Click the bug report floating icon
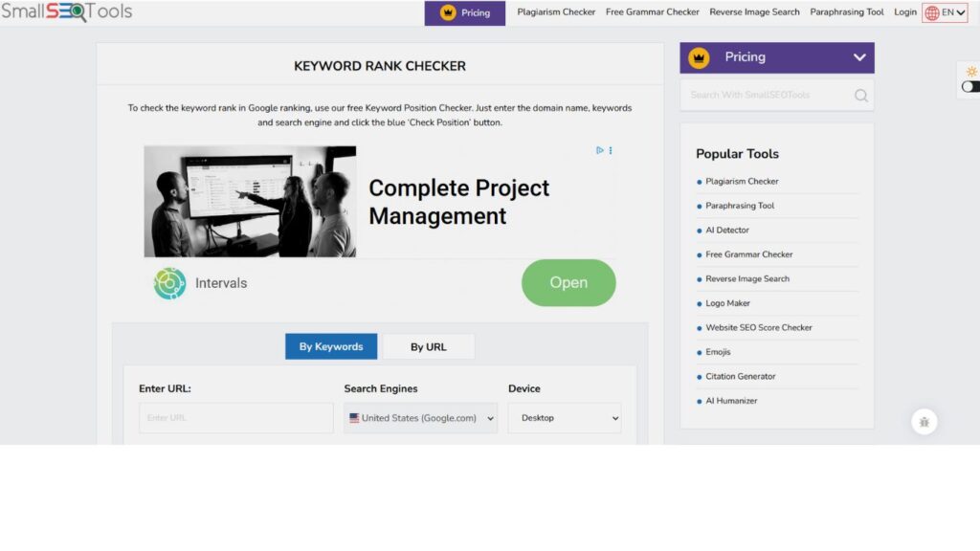Screen dimensions: 980x551 click(924, 422)
